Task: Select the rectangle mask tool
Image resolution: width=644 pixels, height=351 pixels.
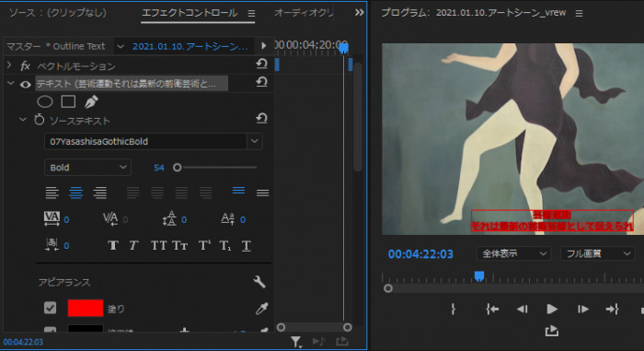Action: (68, 101)
